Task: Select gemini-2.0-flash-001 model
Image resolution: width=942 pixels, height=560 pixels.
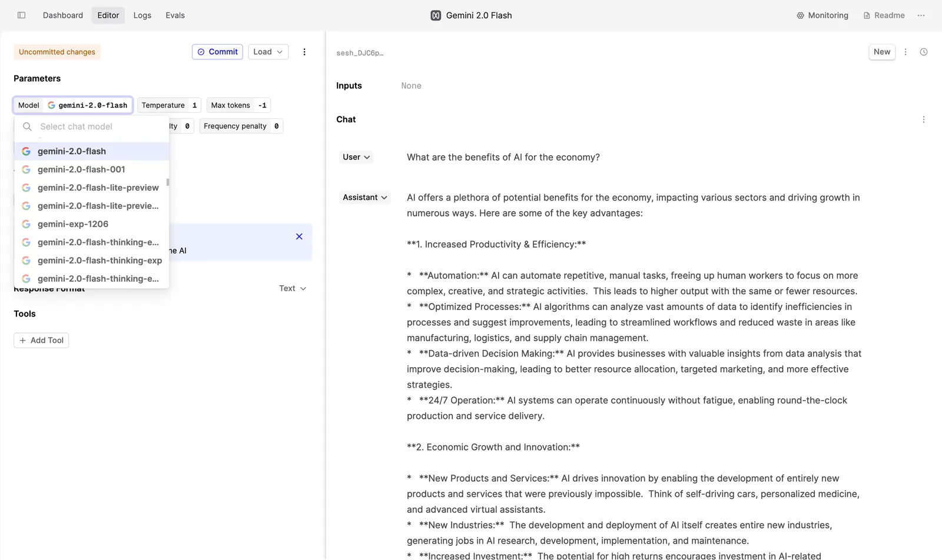Action: (92, 169)
